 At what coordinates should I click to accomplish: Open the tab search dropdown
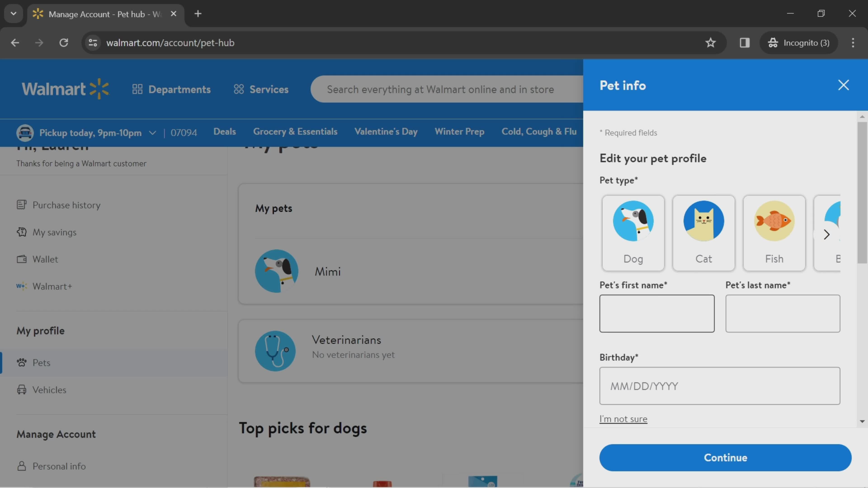pyautogui.click(x=14, y=14)
